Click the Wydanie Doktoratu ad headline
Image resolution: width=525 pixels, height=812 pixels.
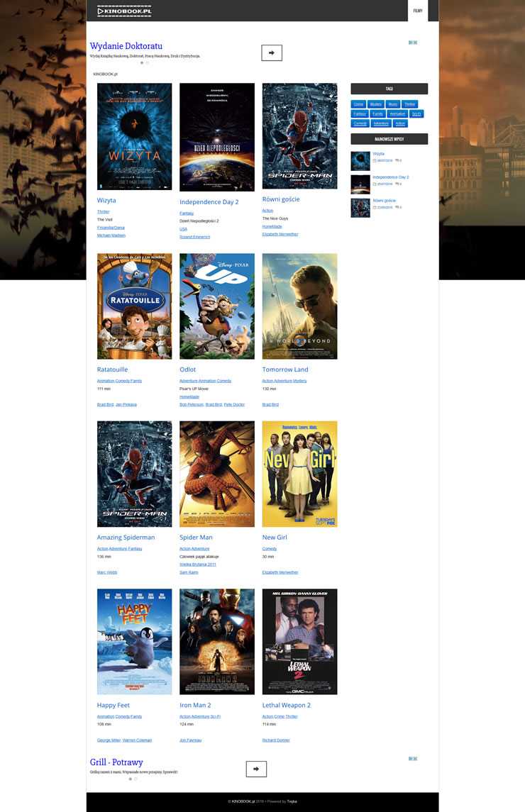click(x=126, y=46)
